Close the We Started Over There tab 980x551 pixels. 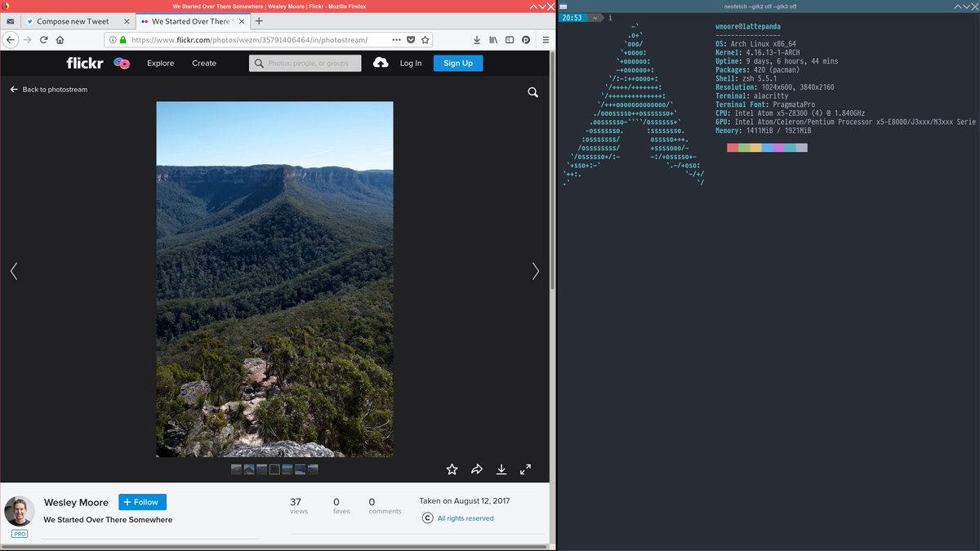240,21
